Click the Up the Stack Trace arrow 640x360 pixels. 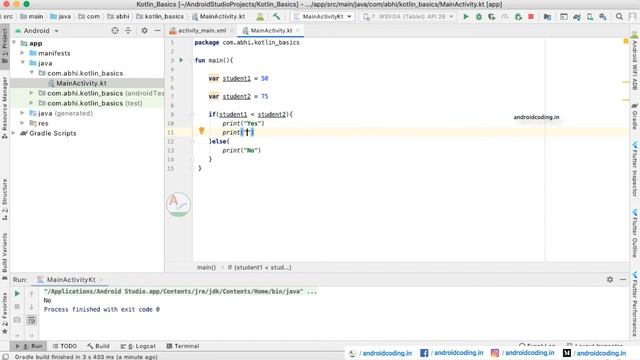(31, 293)
